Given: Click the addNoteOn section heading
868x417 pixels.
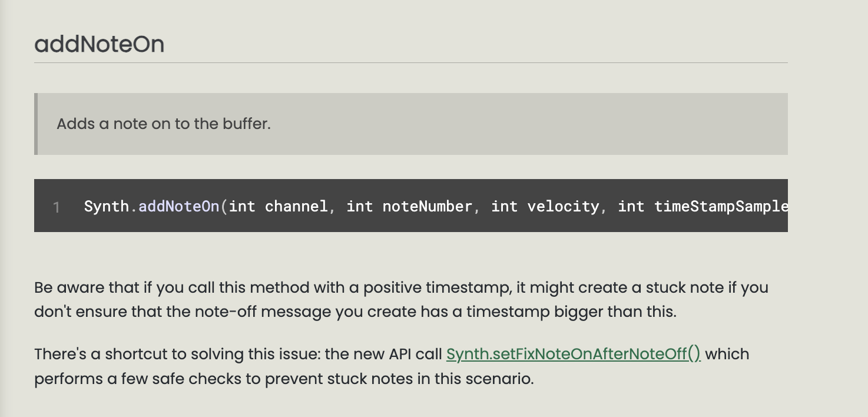Looking at the screenshot, I should point(99,44).
